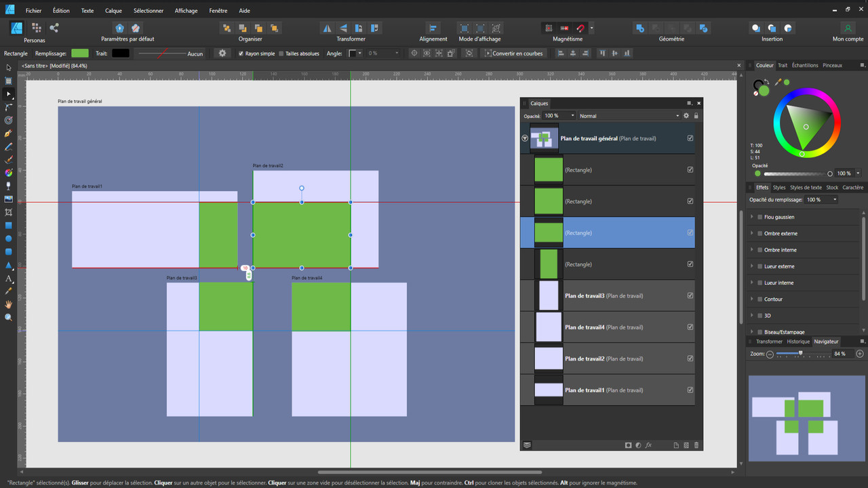Open the Calque menu

click(113, 11)
